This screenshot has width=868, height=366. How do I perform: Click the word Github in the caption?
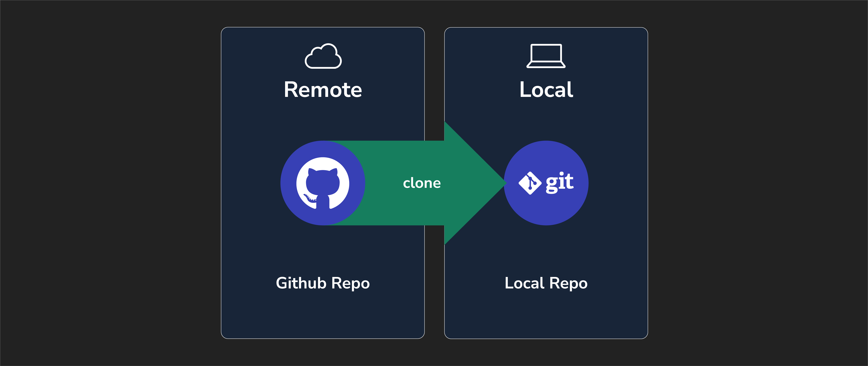pos(301,283)
